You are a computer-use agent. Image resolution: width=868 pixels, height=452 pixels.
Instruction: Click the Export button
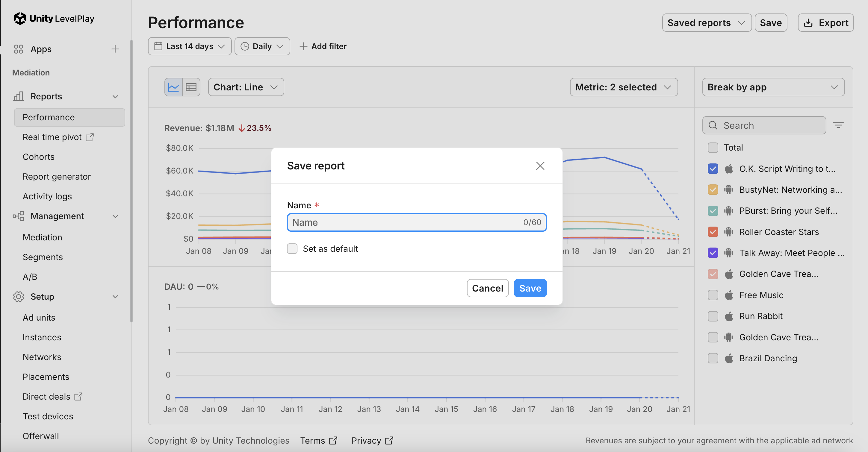825,22
